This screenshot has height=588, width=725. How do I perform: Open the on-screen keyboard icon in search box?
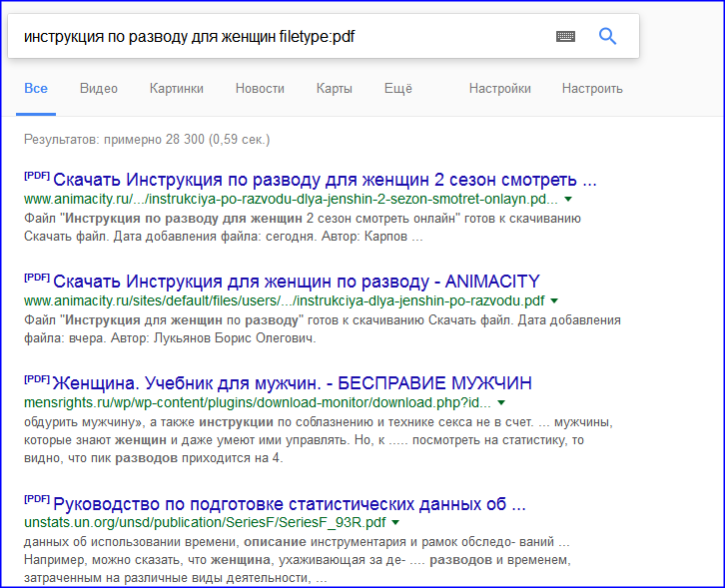click(566, 37)
